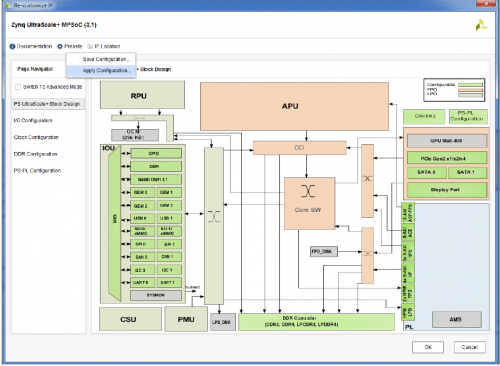
Task: Click the Documentation info icon
Action: tap(12, 46)
